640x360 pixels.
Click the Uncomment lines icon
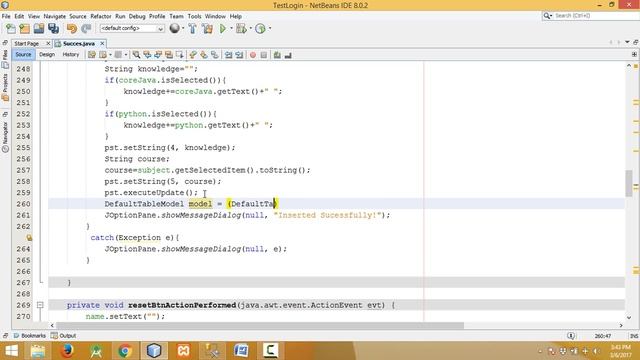click(288, 55)
